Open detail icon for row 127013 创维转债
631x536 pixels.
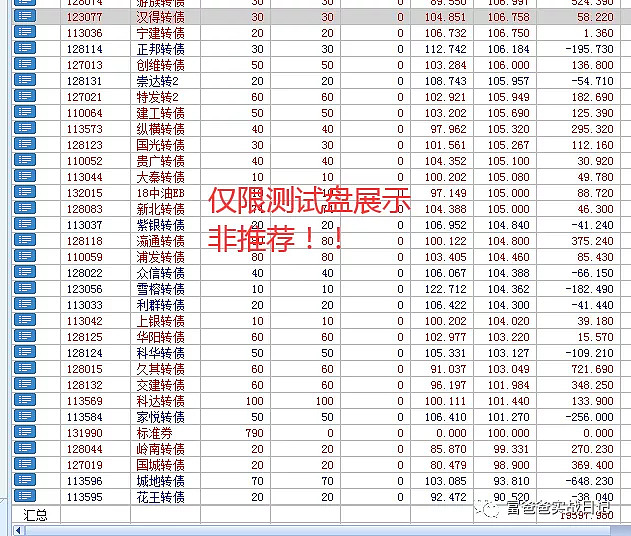pos(25,64)
